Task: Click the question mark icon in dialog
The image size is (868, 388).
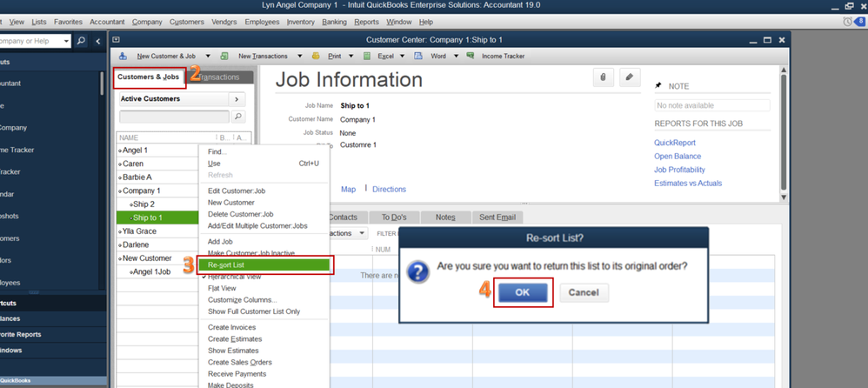Action: tap(418, 272)
